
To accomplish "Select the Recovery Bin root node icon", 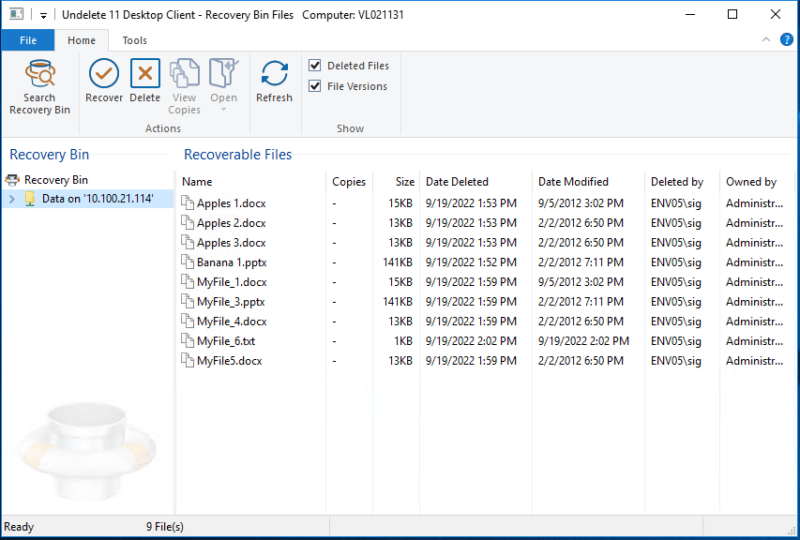I will click(x=13, y=180).
